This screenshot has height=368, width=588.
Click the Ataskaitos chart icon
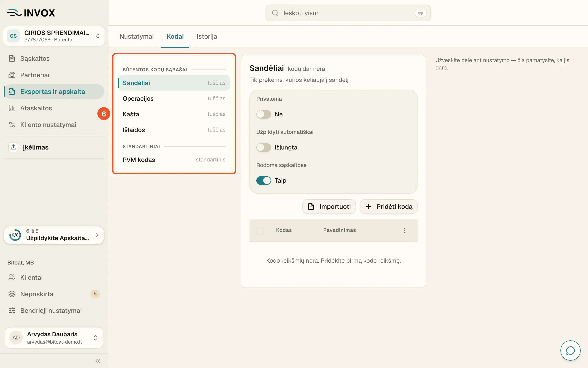pos(12,108)
